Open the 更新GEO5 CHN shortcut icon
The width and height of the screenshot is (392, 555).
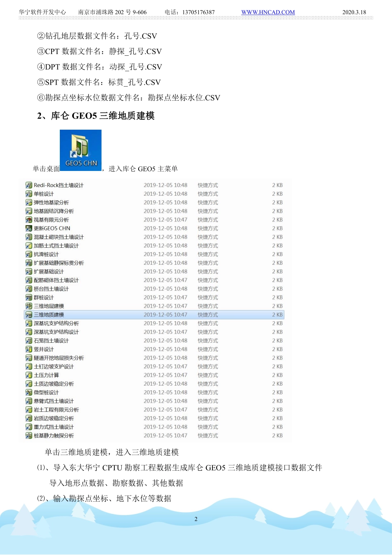29,228
